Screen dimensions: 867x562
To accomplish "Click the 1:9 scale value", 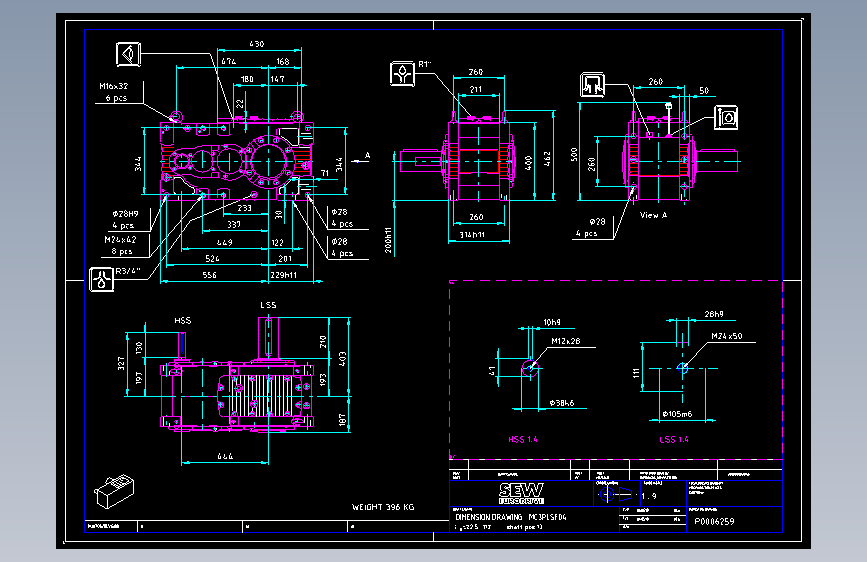I will tap(649, 496).
